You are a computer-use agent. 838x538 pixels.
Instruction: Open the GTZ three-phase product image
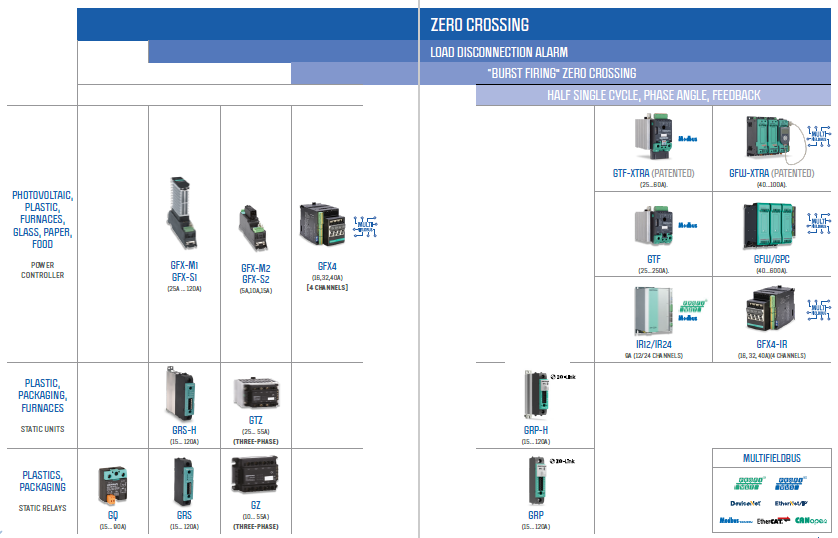[256, 393]
